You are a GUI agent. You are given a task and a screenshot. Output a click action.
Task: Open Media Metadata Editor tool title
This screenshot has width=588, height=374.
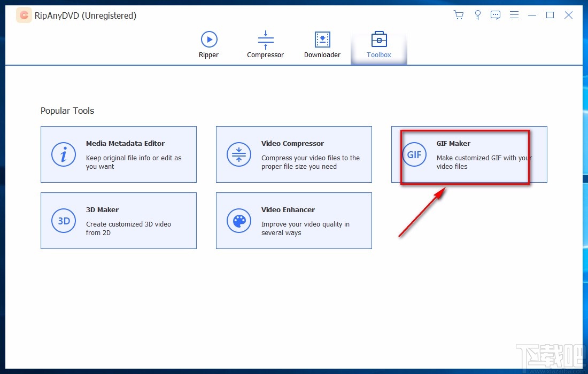point(125,144)
